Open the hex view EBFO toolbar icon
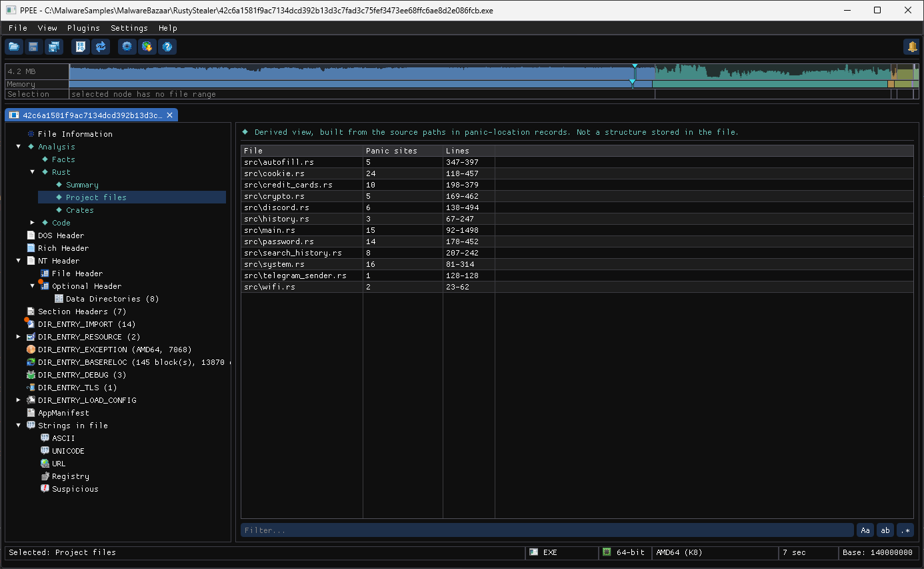This screenshot has width=924, height=569. click(81, 47)
